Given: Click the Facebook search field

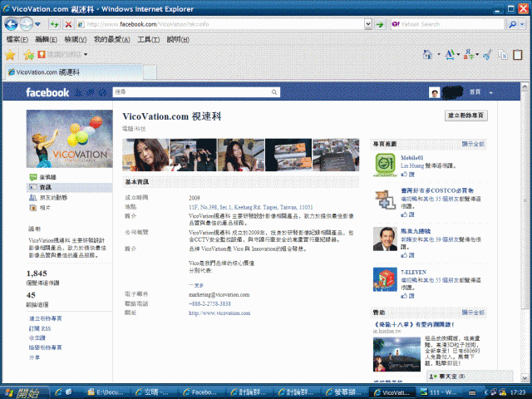Looking at the screenshot, I should (x=196, y=92).
